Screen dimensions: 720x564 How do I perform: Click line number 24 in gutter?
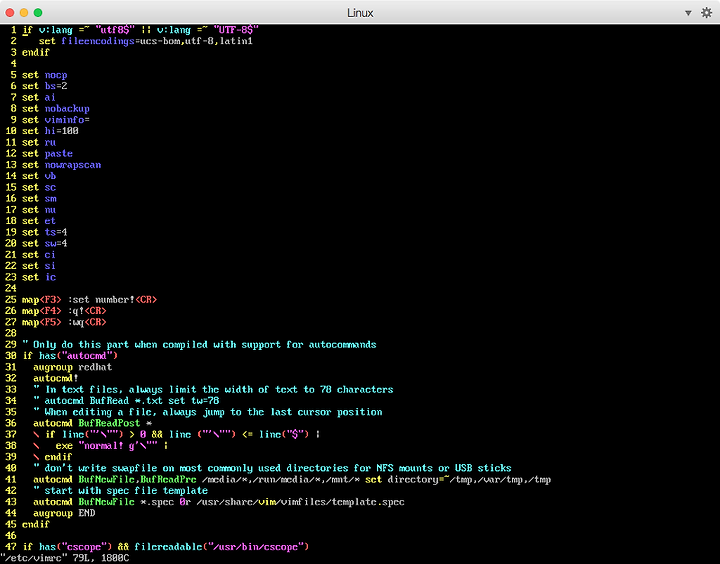point(11,288)
